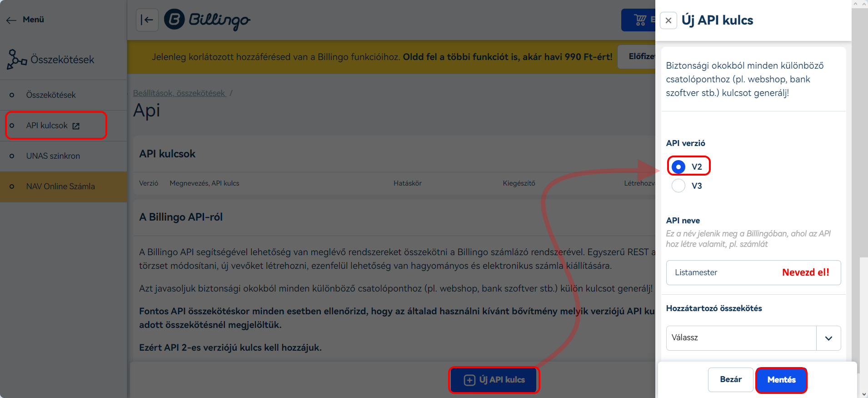Screen dimensions: 868x398
Task: Click the Menü label in sidebar
Action: [x=34, y=20]
